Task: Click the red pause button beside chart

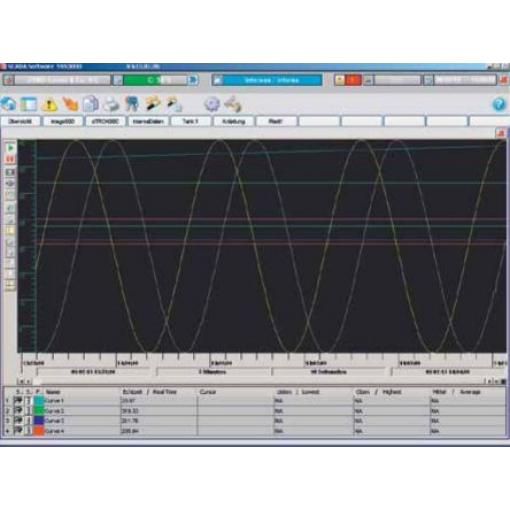Action: click(10, 159)
